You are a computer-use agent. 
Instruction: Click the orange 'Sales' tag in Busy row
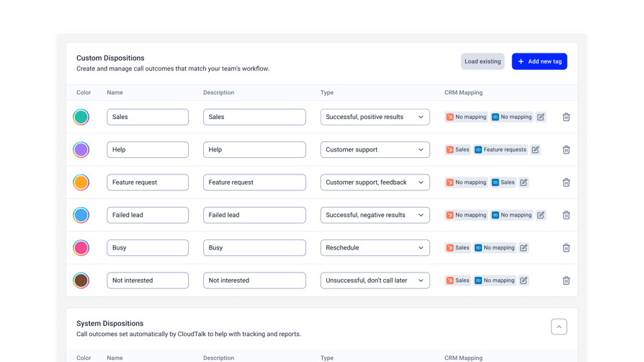tap(457, 247)
